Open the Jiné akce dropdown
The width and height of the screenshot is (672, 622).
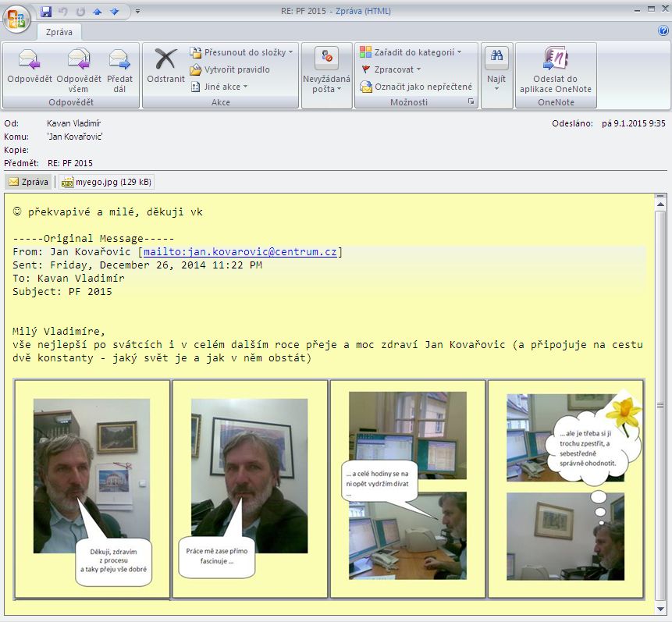pyautogui.click(x=245, y=87)
